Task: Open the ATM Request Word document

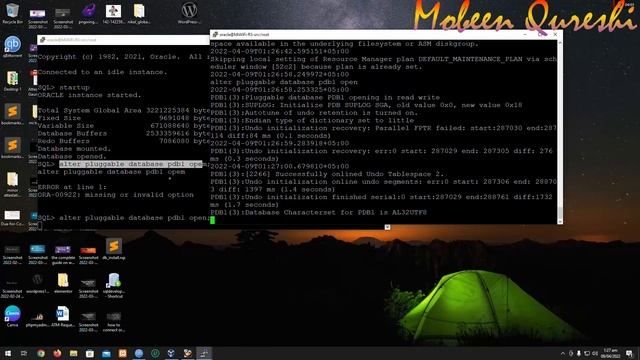Action: tap(62, 316)
